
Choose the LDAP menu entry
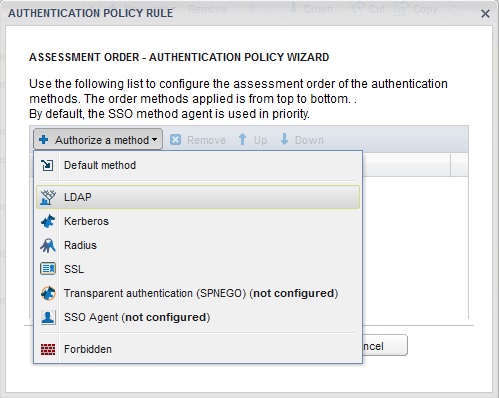point(198,197)
